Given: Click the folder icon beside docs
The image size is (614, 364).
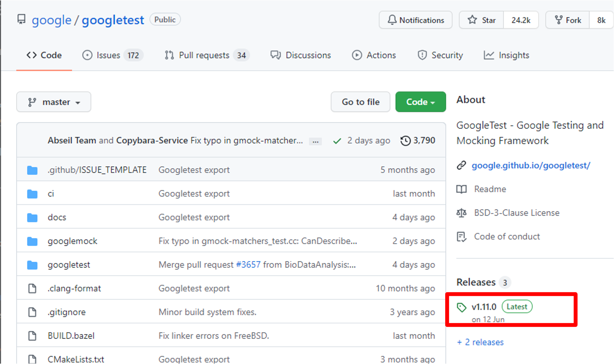Looking at the screenshot, I should coord(32,218).
